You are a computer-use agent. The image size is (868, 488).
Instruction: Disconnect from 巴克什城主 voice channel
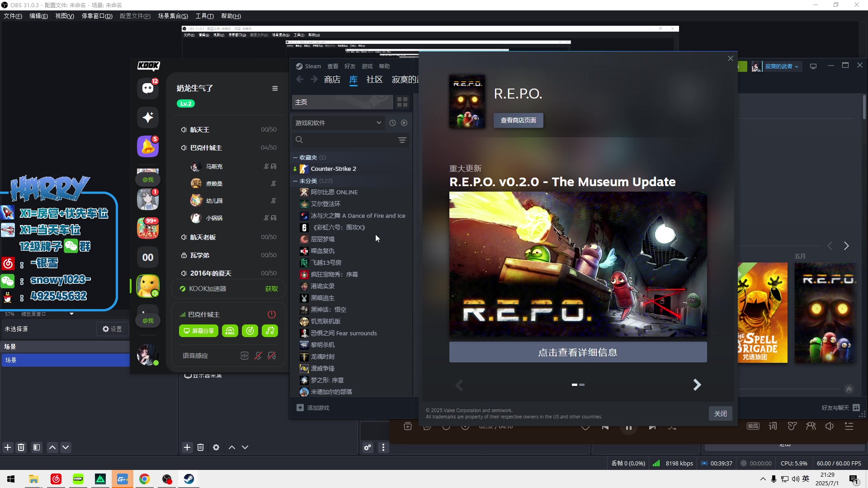pyautogui.click(x=272, y=314)
